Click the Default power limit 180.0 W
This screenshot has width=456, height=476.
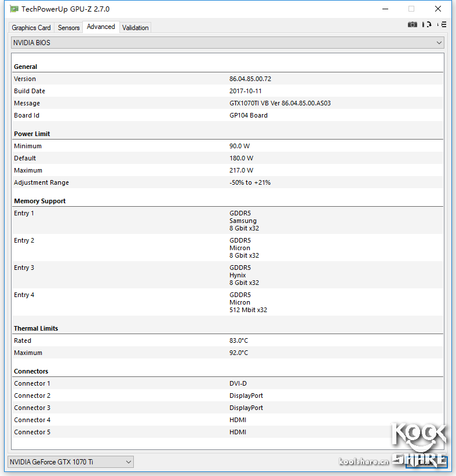tap(241, 158)
